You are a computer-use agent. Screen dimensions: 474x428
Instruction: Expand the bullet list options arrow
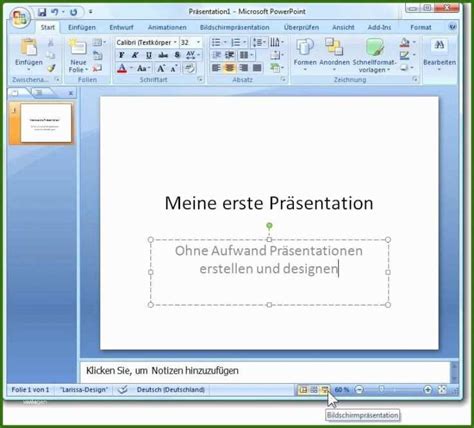225,42
